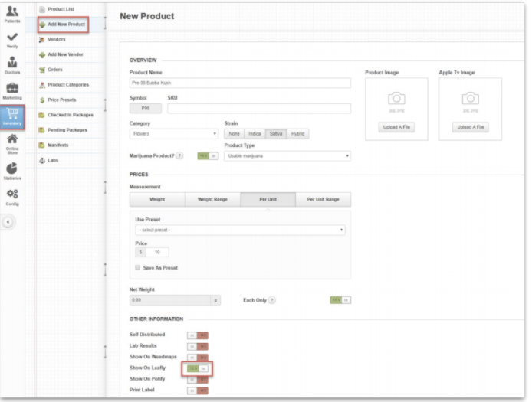Image resolution: width=532 pixels, height=402 pixels.
Task: Click the Price amount field
Action: click(157, 252)
